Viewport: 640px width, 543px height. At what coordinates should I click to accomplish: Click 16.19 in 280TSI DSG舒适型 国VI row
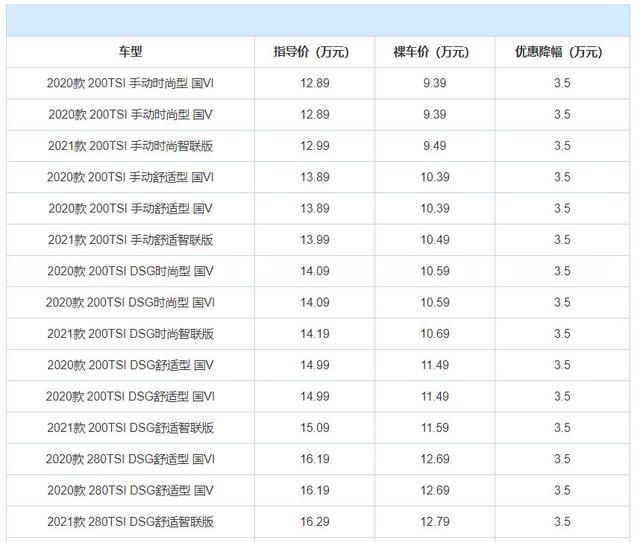[315, 459]
